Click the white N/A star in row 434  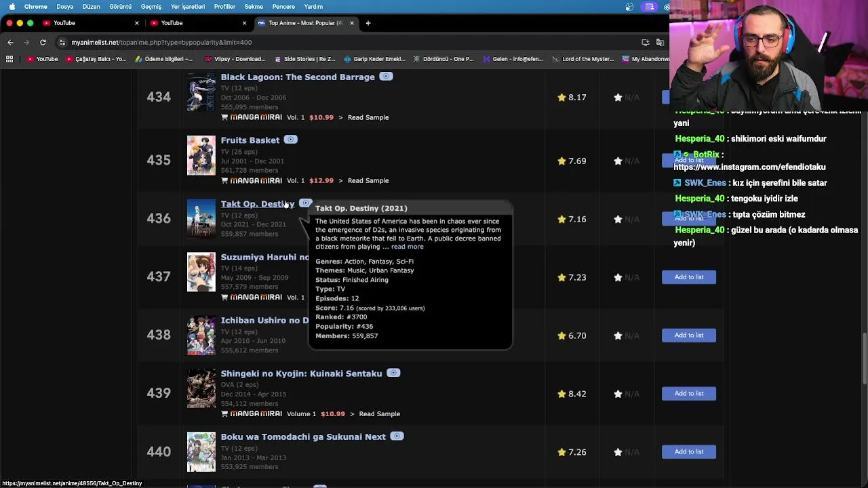pyautogui.click(x=618, y=98)
